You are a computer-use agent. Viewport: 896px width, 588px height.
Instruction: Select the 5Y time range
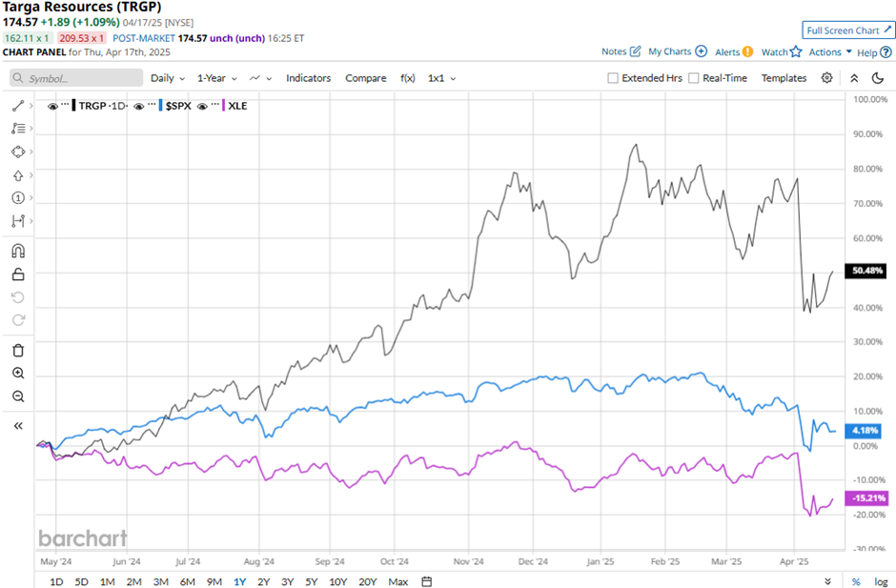[312, 581]
